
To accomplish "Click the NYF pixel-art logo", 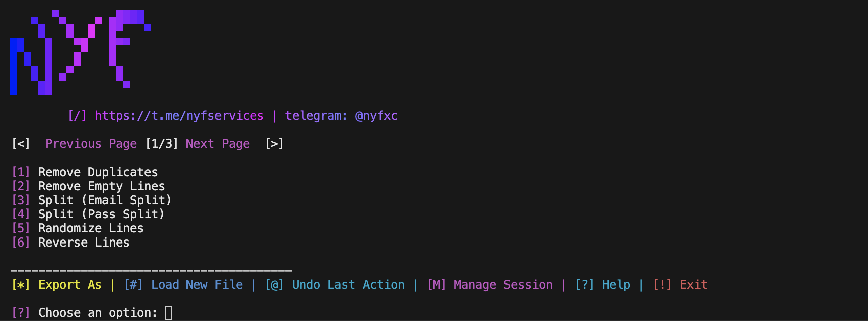I will (x=81, y=52).
